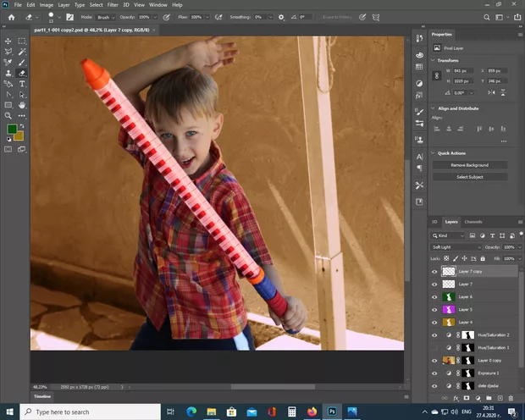This screenshot has height=420, width=525.
Task: Open the Filter menu
Action: 113,5
